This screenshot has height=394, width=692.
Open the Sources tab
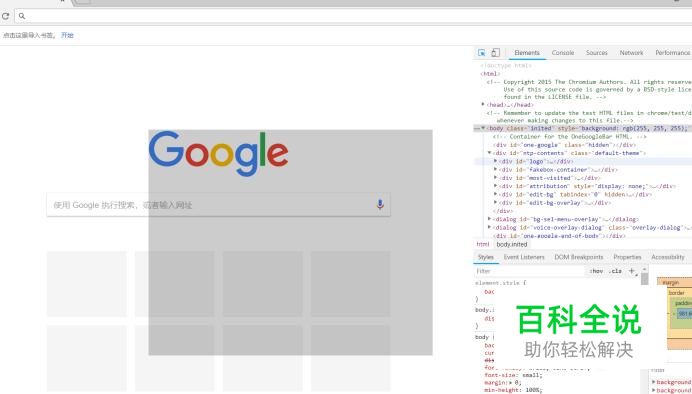coord(597,53)
